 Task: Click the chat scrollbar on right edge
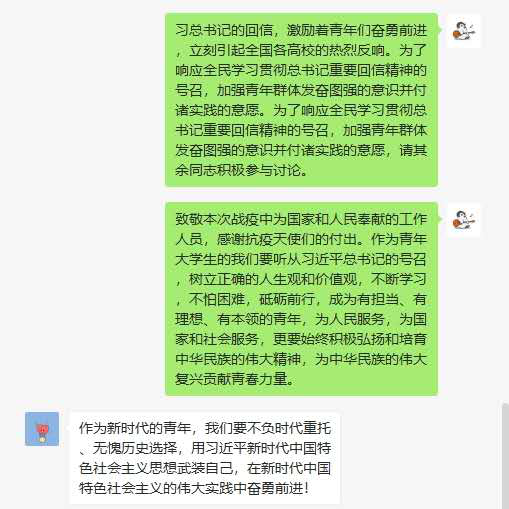[505, 456]
